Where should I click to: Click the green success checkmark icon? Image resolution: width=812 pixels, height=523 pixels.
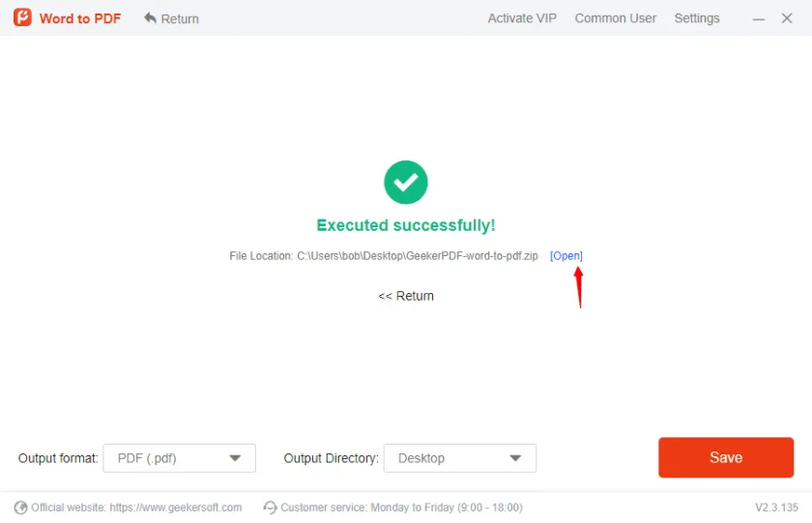tap(406, 182)
